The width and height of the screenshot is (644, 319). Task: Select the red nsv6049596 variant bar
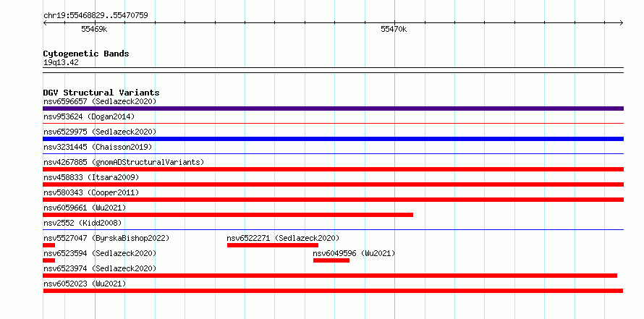[331, 260]
